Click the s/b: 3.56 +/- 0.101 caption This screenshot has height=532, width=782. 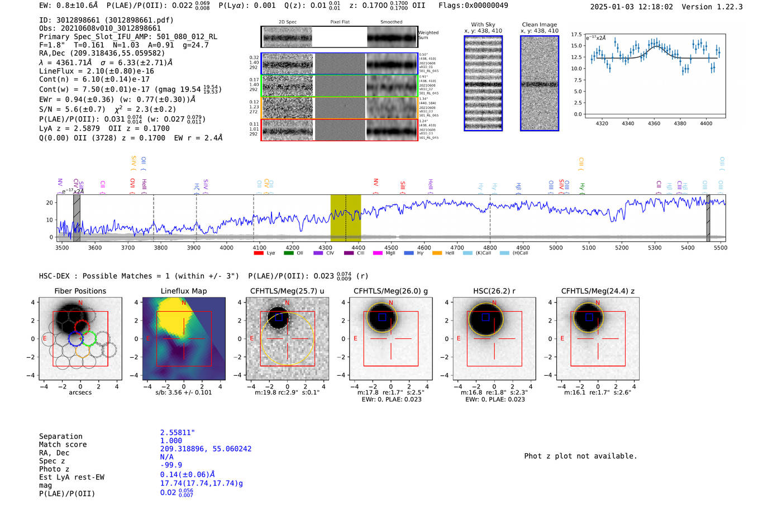[184, 392]
